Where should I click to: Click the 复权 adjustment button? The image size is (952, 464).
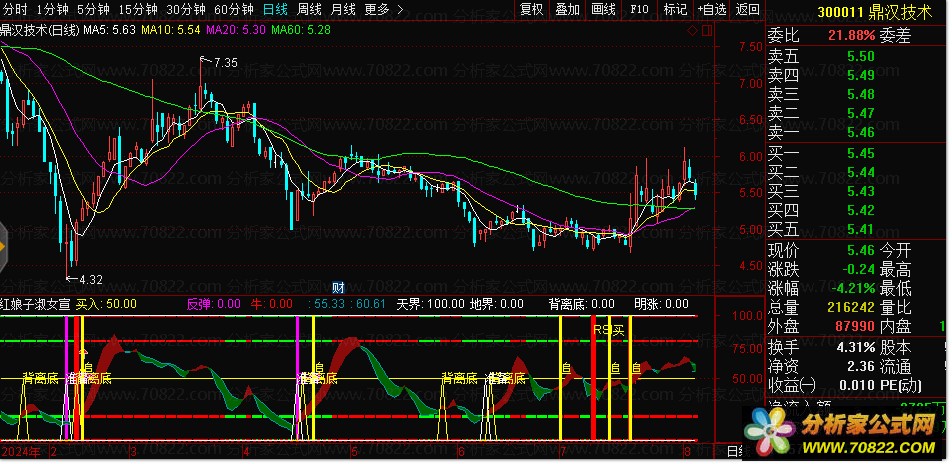click(532, 9)
